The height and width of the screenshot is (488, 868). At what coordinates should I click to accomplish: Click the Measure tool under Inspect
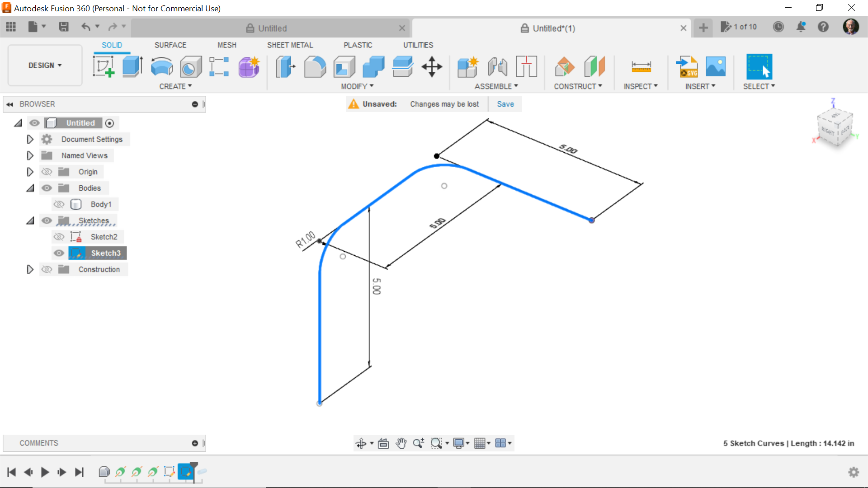tap(640, 67)
